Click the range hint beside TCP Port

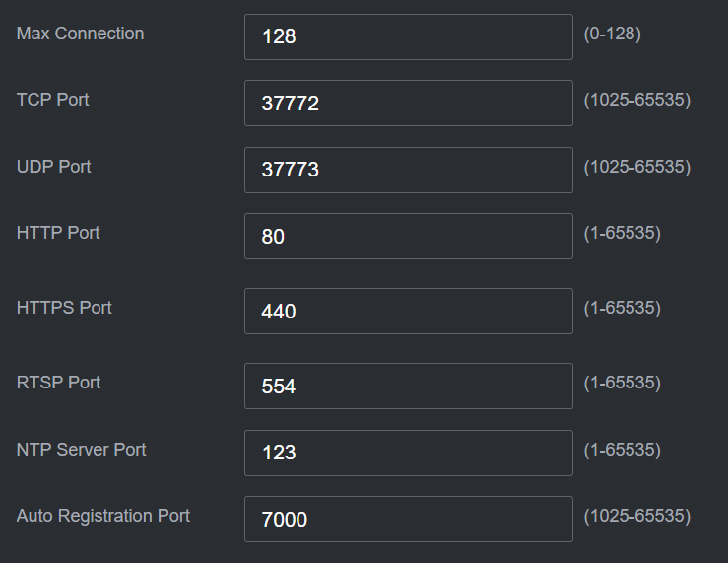[636, 100]
